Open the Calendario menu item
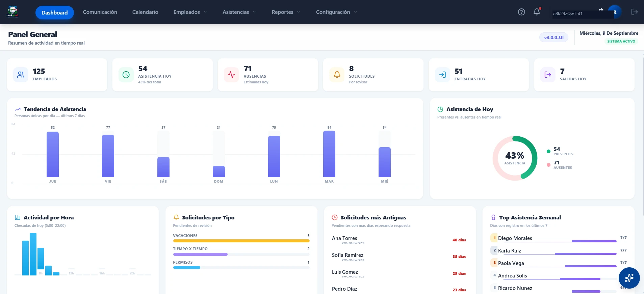The height and width of the screenshot is (294, 644). click(x=145, y=12)
